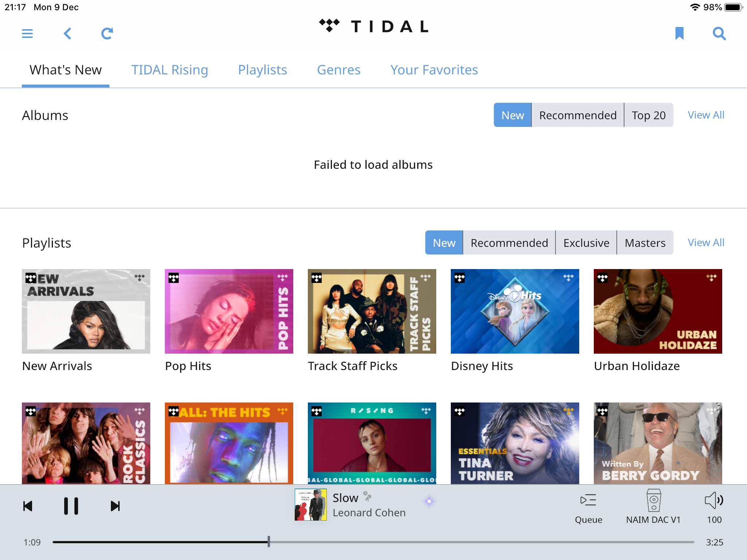The height and width of the screenshot is (560, 747).
Task: Select Recommended filter for Playlists
Action: point(509,242)
